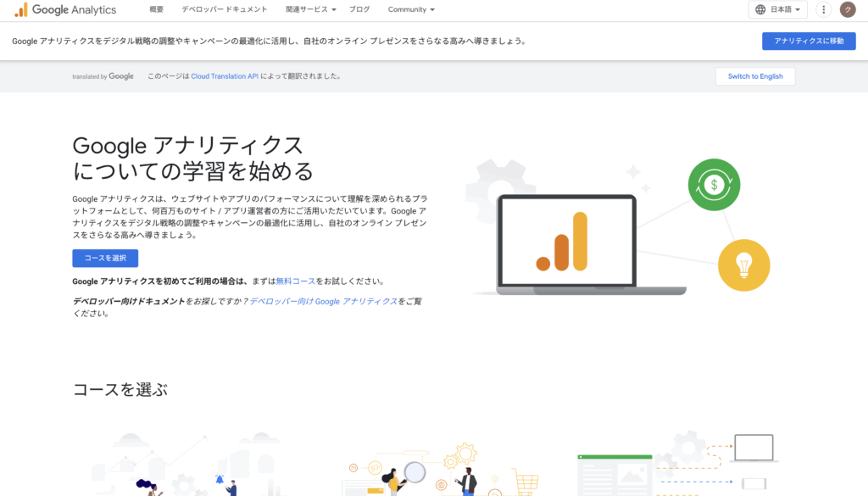The width and height of the screenshot is (868, 496).
Task: Open the ブログ nav item
Action: click(x=359, y=9)
